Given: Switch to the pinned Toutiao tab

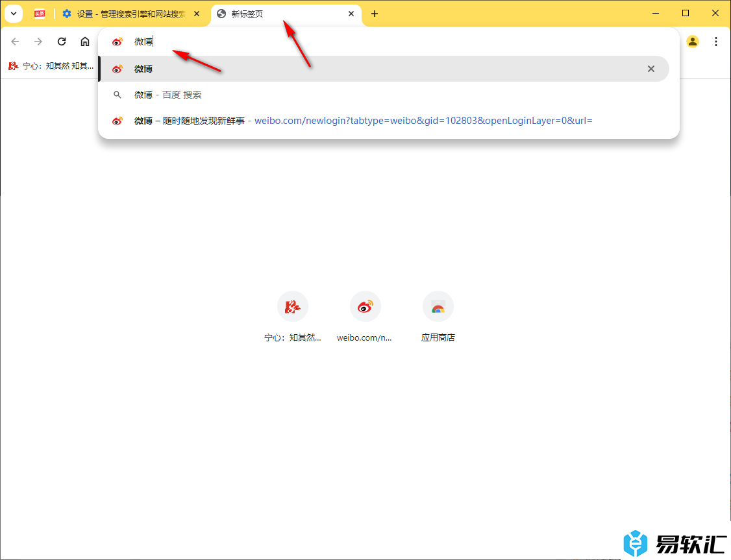Looking at the screenshot, I should pos(40,14).
